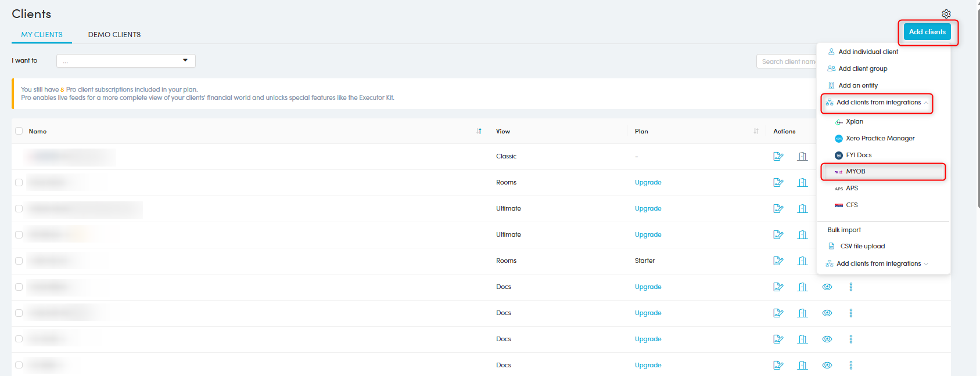Image resolution: width=980 pixels, height=376 pixels.
Task: Open the settings gear icon
Action: 946,14
